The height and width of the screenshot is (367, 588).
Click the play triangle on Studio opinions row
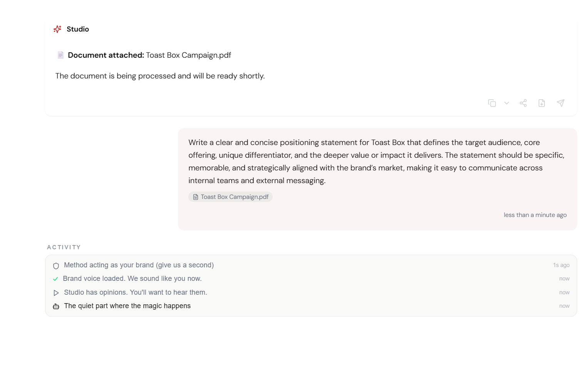[x=56, y=292]
